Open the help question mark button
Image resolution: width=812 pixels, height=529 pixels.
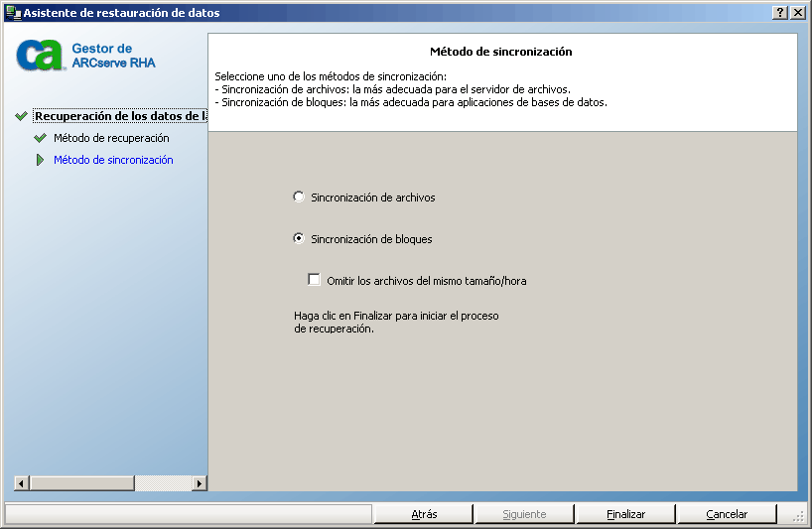[779, 13]
